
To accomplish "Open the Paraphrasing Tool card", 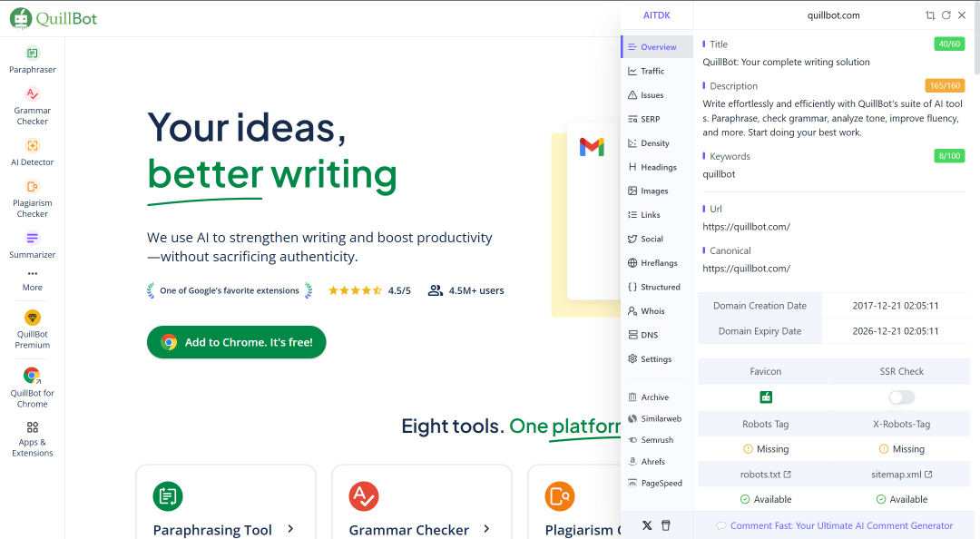I will click(226, 502).
